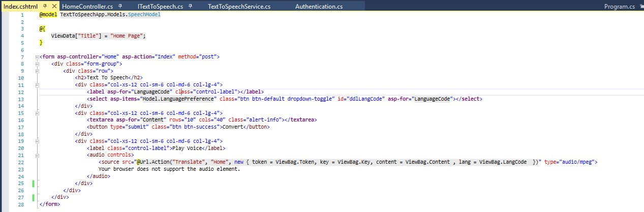Image resolution: width=644 pixels, height=212 pixels.
Task: Pin toggle on the Index.cshtml tab
Action: click(x=45, y=6)
